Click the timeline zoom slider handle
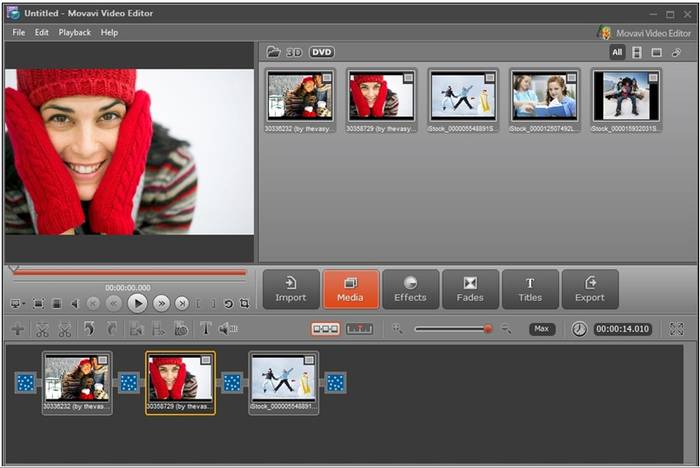 tap(488, 329)
